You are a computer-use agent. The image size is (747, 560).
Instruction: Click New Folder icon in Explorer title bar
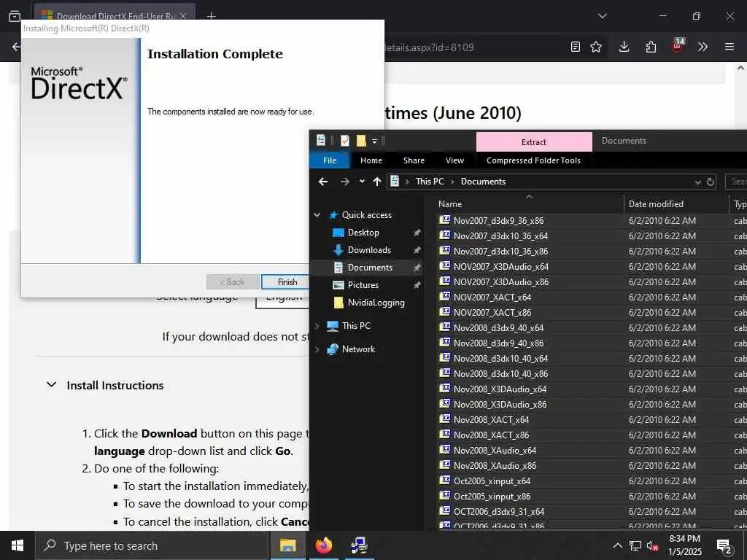coord(361,141)
